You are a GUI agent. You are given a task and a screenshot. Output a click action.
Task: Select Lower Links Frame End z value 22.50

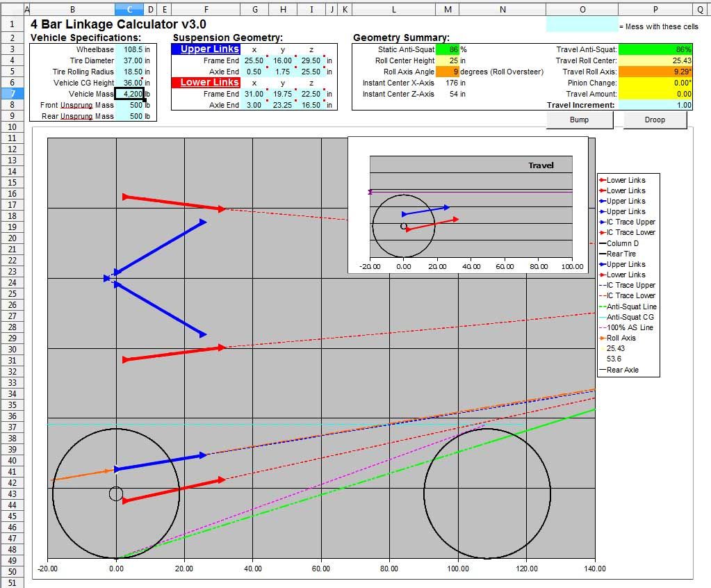click(x=311, y=94)
